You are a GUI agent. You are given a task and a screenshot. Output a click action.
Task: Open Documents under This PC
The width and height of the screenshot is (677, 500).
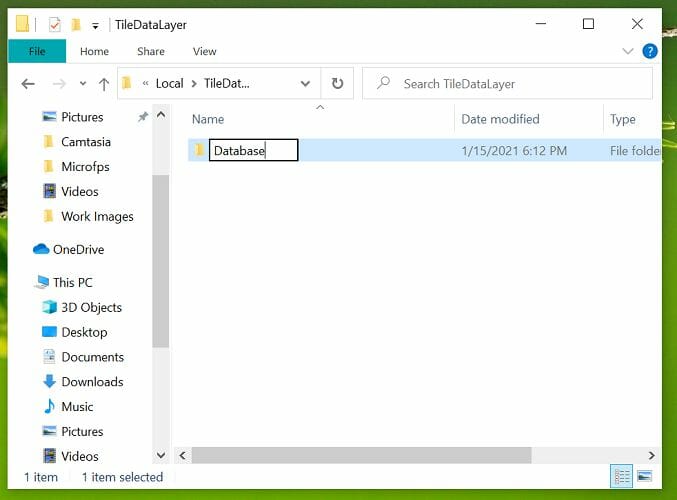click(92, 357)
